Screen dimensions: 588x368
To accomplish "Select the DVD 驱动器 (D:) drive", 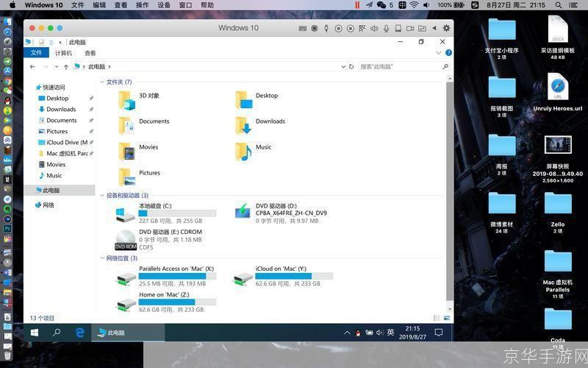I will 282,213.
